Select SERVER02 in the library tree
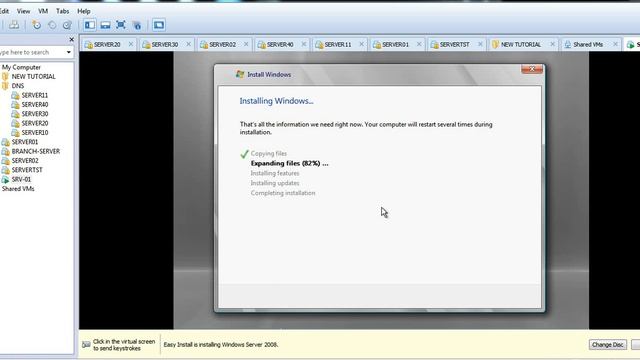Viewport: 640px width, 360px height. (24, 161)
